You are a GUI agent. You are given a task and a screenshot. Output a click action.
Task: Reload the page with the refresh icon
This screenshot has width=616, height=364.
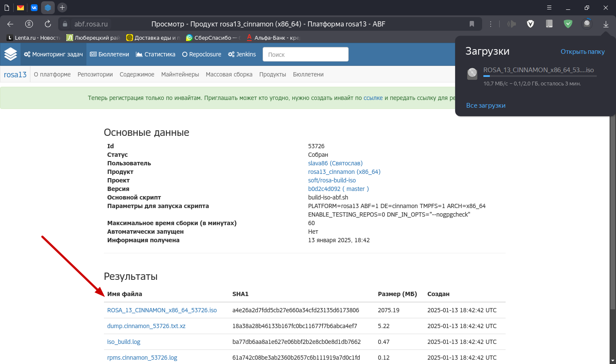tap(48, 24)
